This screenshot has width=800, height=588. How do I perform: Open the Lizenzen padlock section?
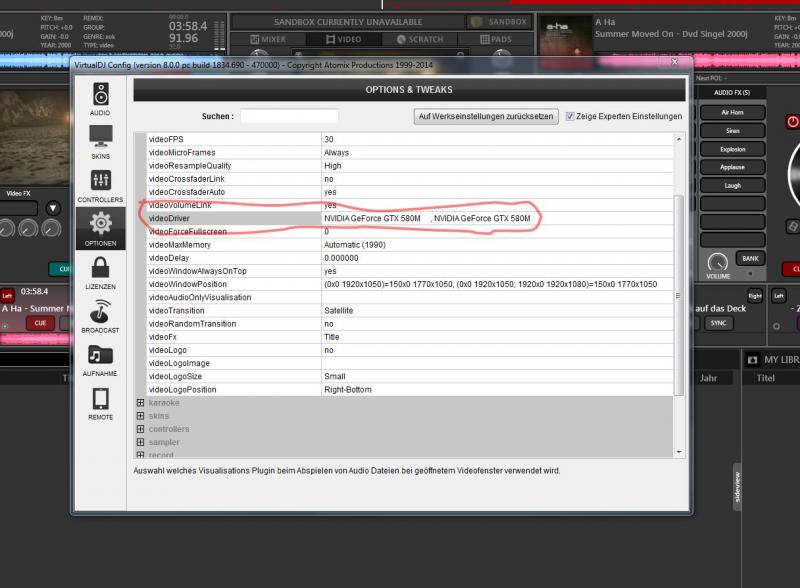[x=101, y=273]
